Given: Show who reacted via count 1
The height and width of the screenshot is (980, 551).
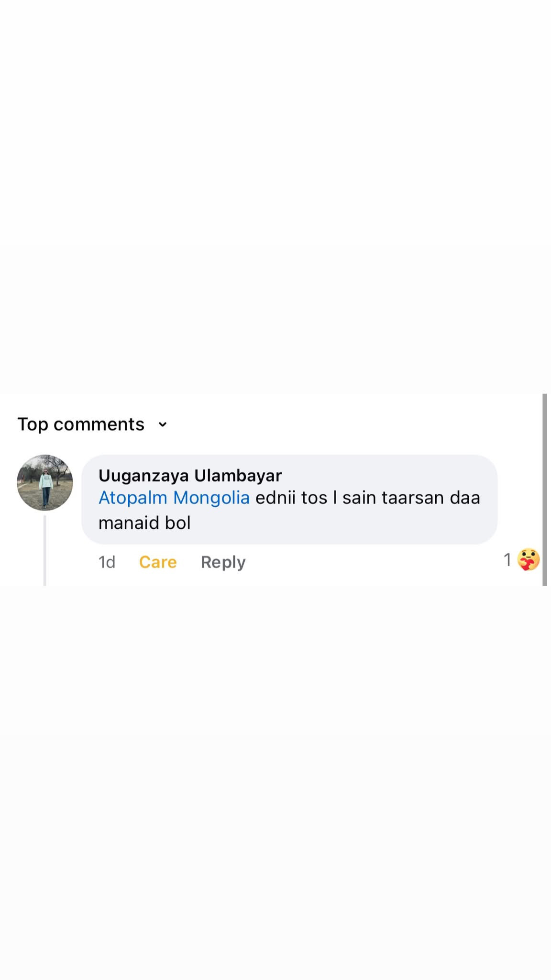Looking at the screenshot, I should tap(507, 559).
